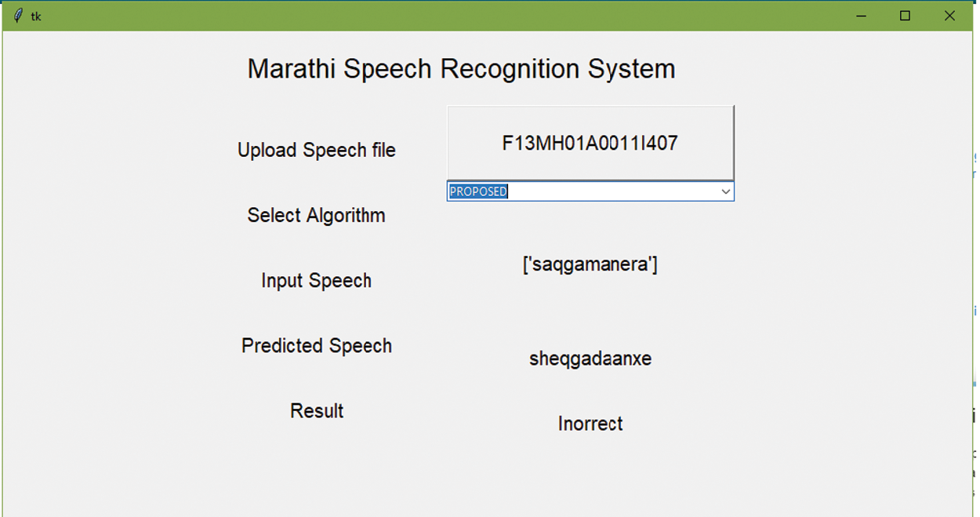
Task: Click the Marathi Speech Recognition System heading
Action: (x=461, y=69)
